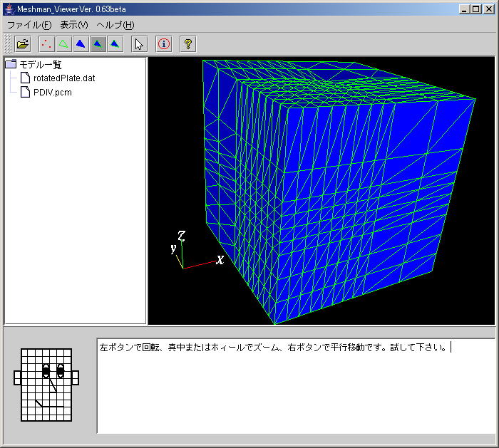Viewport: 499px width, 448px height.
Task: Activate the arrow pointer selection tool
Action: pyautogui.click(x=140, y=44)
